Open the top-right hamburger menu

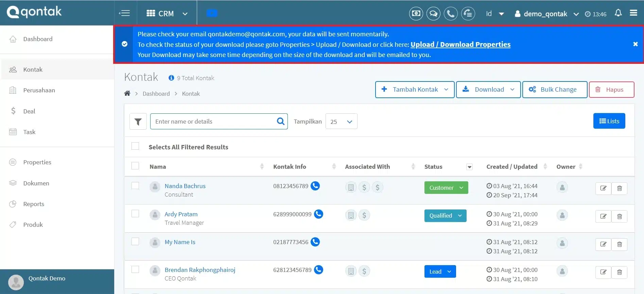pos(633,13)
